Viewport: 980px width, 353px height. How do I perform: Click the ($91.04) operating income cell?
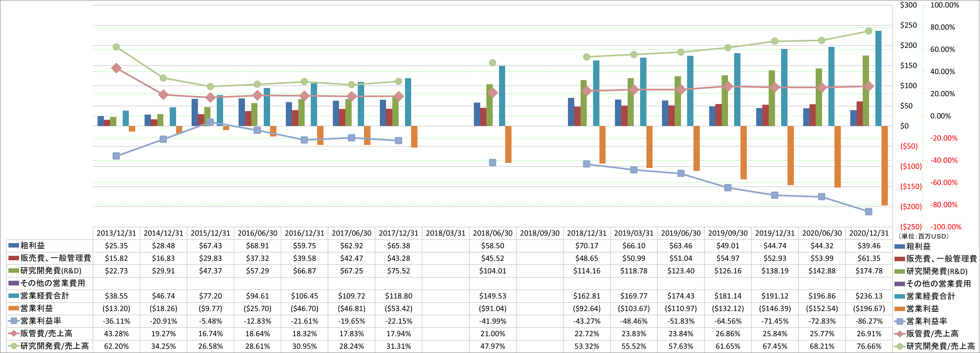click(x=493, y=309)
